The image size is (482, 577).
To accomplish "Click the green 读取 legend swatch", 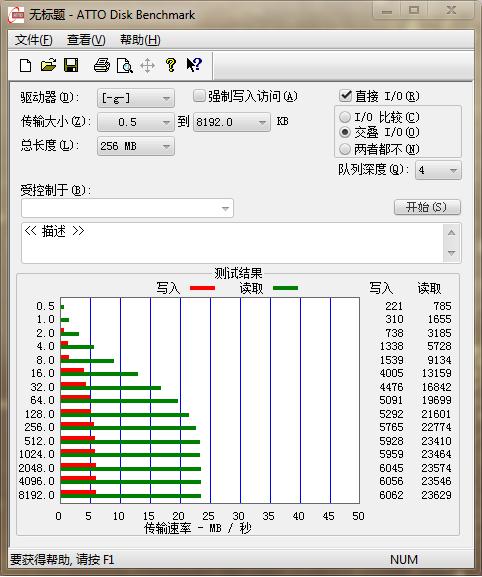I will pyautogui.click(x=286, y=288).
